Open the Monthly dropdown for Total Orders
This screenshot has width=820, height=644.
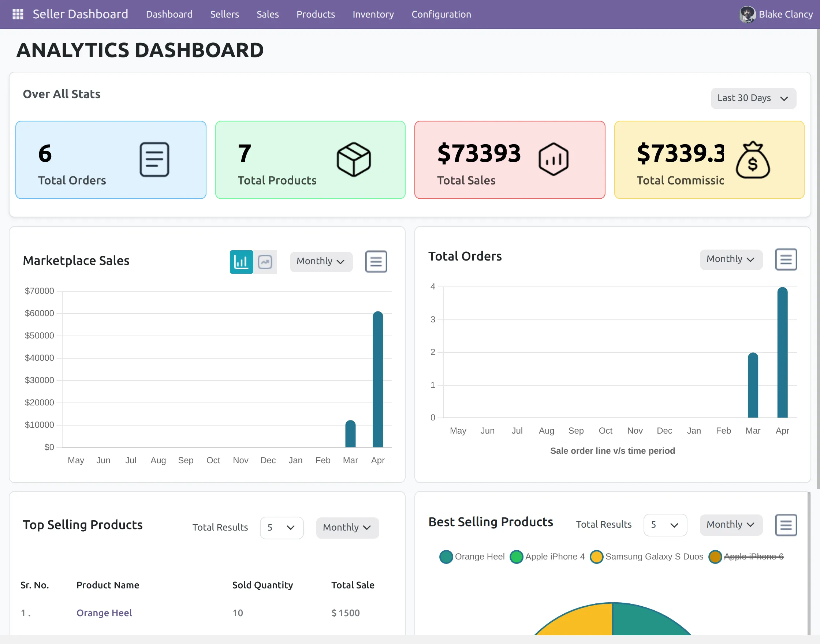731,259
